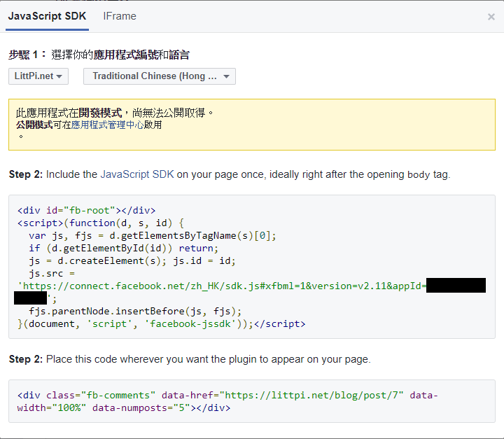Click the 開發模式 warning message text
This screenshot has width=504, height=439.
coord(114,113)
